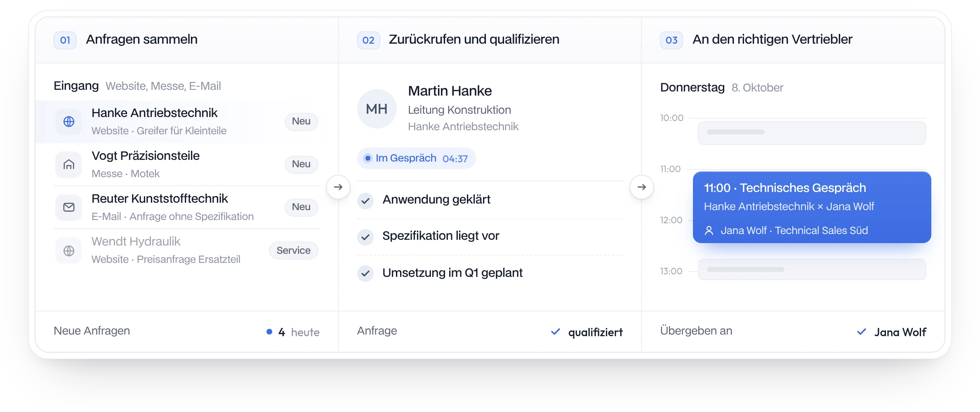Viewport: 980px width, 412px height.
Task: Click the globe icon beside Hanke Antriebstechnik
Action: point(69,122)
